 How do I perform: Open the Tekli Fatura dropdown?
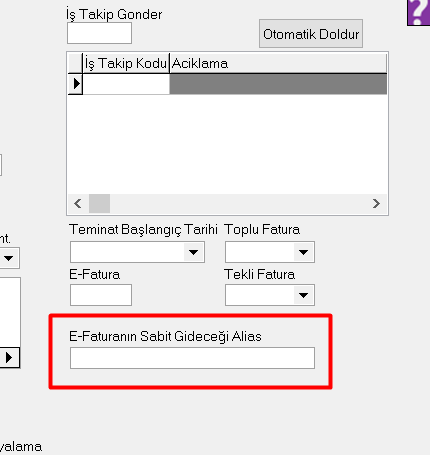point(303,295)
